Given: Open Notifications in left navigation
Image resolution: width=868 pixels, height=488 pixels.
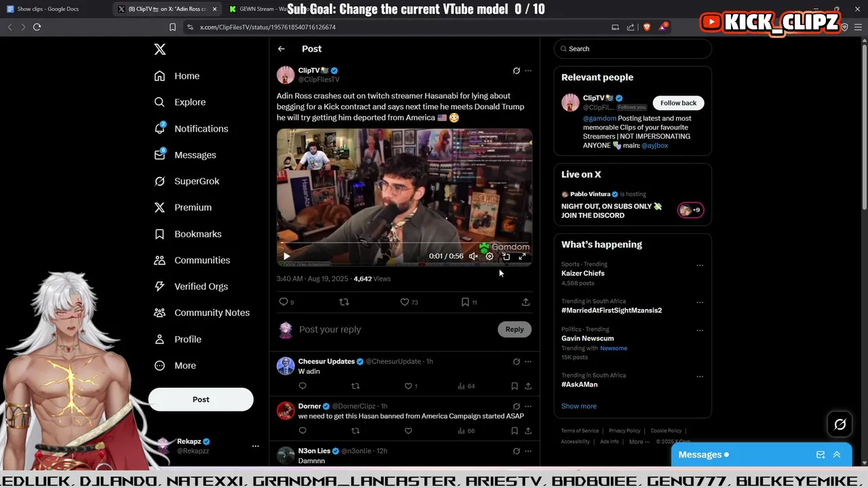Looking at the screenshot, I should pyautogui.click(x=191, y=128).
